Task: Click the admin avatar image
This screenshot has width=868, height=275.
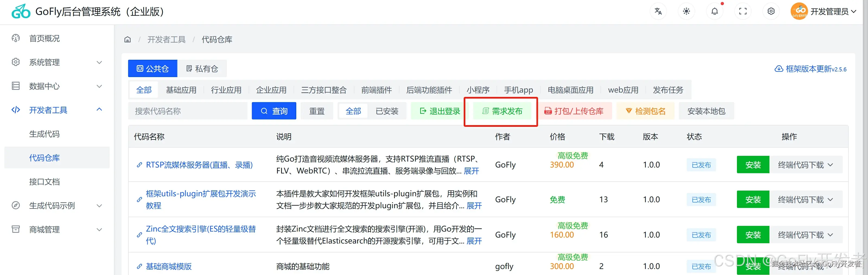Action: [799, 11]
